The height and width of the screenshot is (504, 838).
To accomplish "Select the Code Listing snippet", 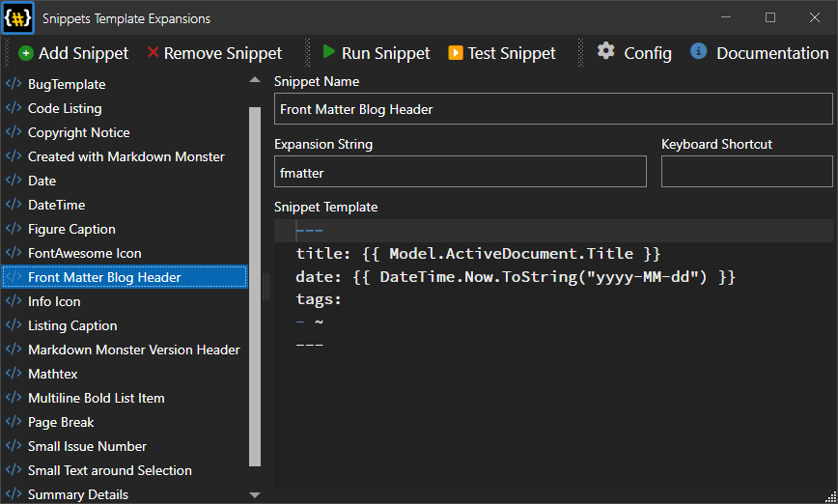I will [65, 108].
